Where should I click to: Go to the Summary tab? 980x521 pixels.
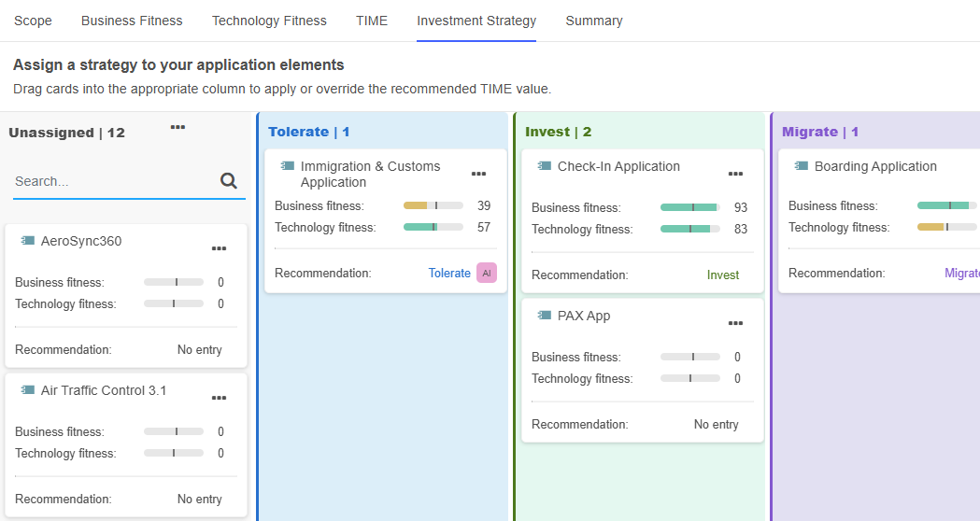(x=593, y=21)
